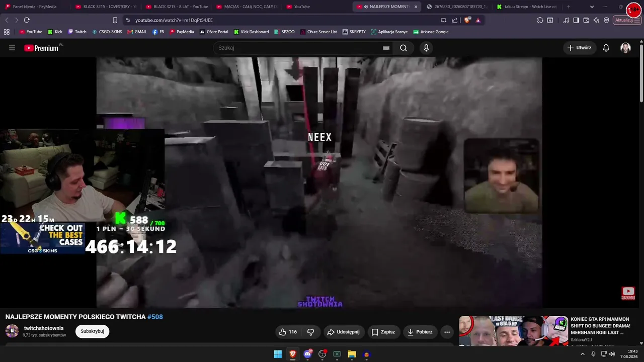Open a new browser tab
644x362 pixels.
click(x=569, y=7)
